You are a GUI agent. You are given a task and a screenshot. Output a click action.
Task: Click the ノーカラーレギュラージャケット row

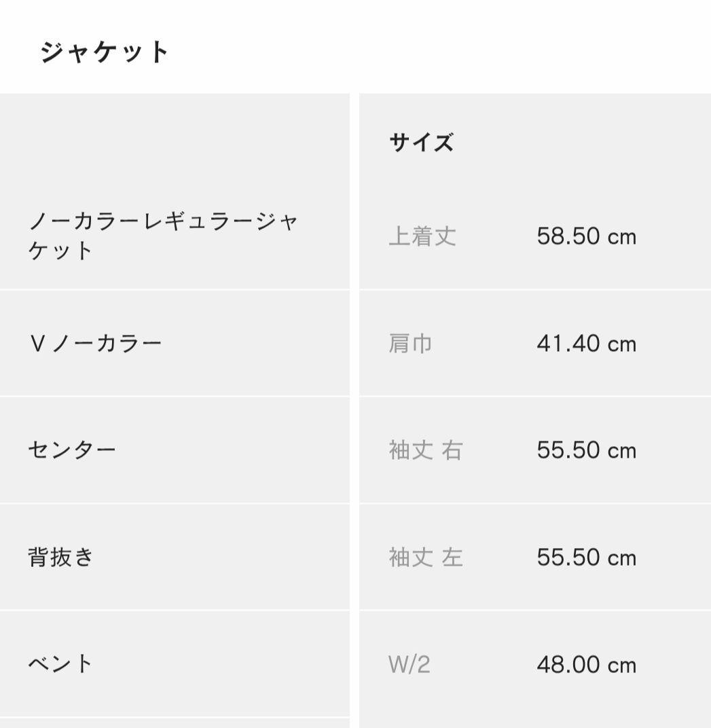[163, 236]
